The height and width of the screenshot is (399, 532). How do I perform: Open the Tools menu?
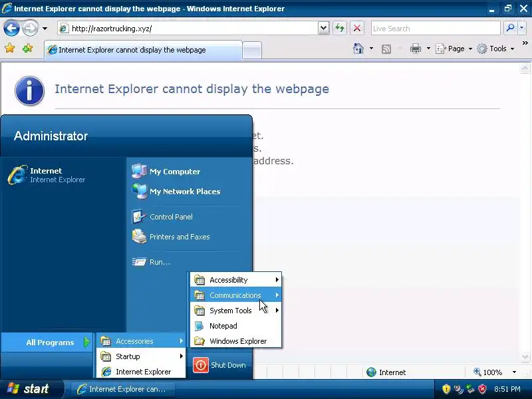click(495, 49)
